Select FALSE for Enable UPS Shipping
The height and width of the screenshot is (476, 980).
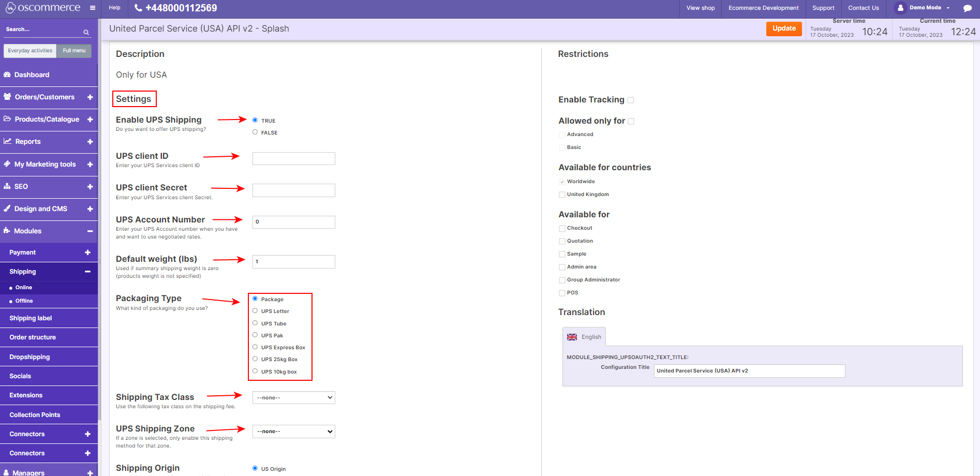coord(255,132)
